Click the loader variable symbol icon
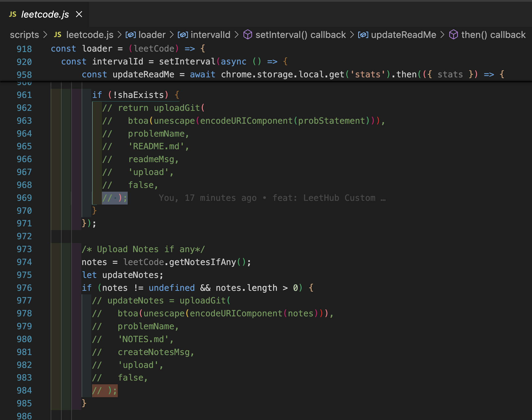This screenshot has height=420, width=532. pos(131,35)
